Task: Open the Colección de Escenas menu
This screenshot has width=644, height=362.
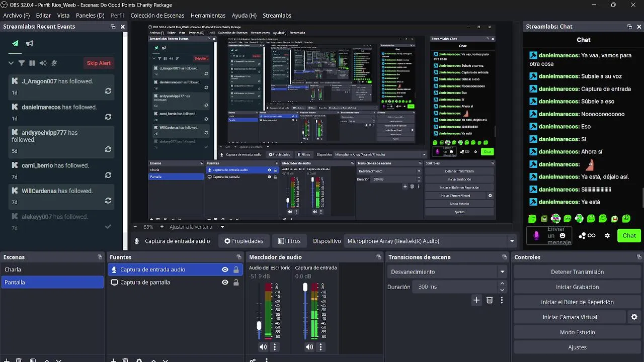Action: 157,16
